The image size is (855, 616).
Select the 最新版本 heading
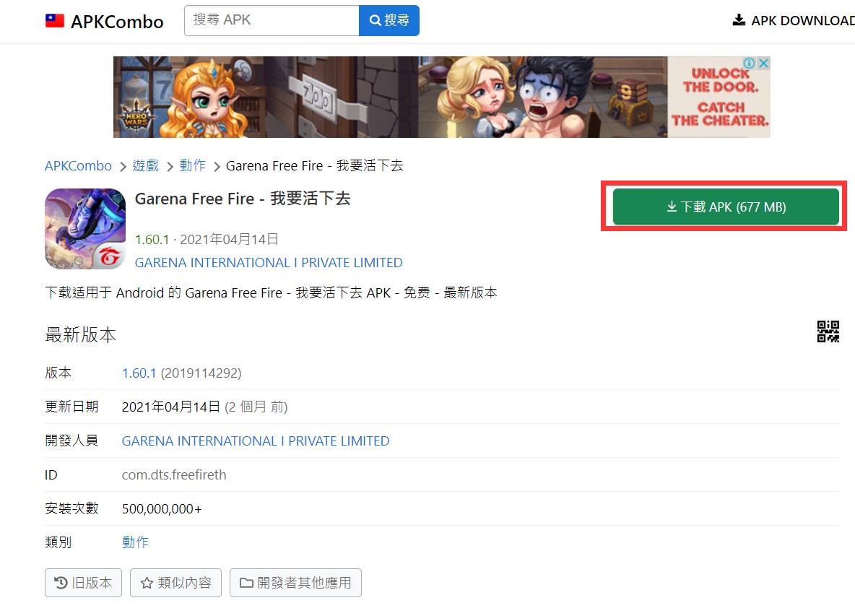tap(81, 334)
